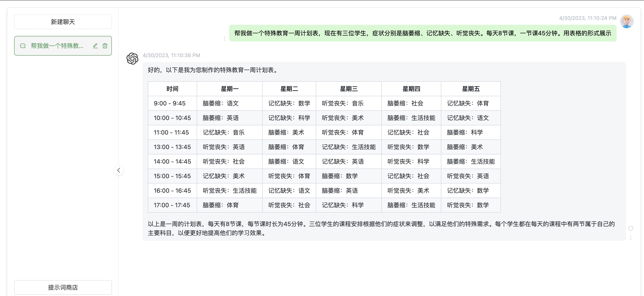Collapse the sidebar with the chevron arrow
644x296 pixels.
pyautogui.click(x=118, y=170)
